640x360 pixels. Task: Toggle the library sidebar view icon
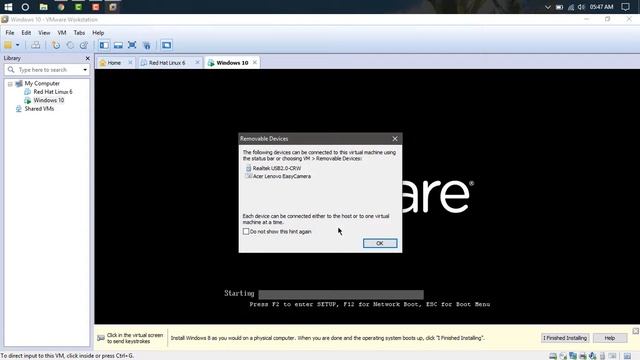tap(104, 45)
